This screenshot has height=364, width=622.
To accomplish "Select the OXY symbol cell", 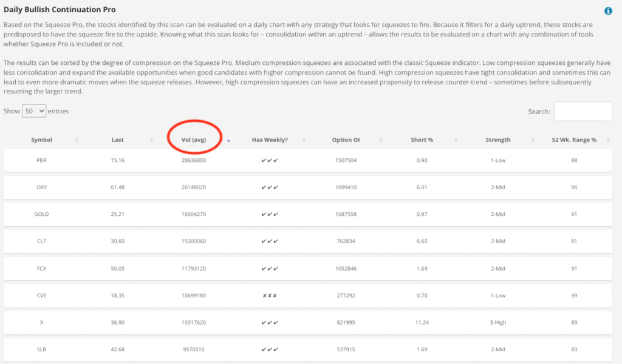I will (x=42, y=187).
